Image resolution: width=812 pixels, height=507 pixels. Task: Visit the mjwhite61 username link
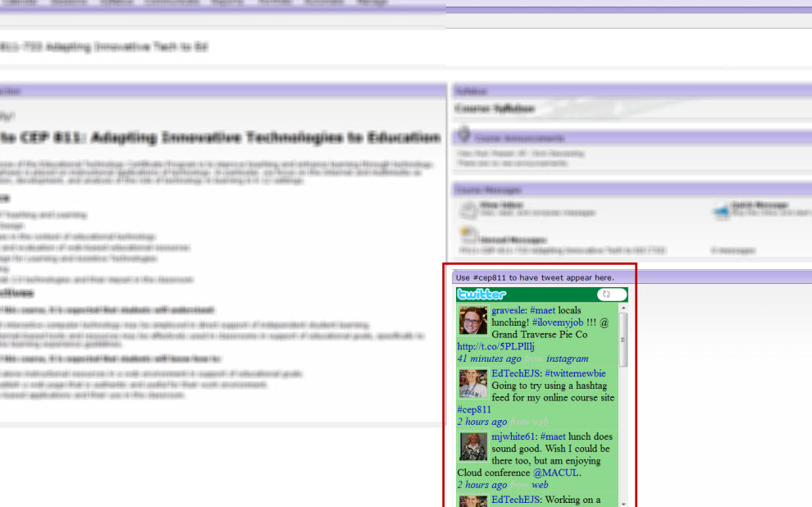click(x=513, y=436)
